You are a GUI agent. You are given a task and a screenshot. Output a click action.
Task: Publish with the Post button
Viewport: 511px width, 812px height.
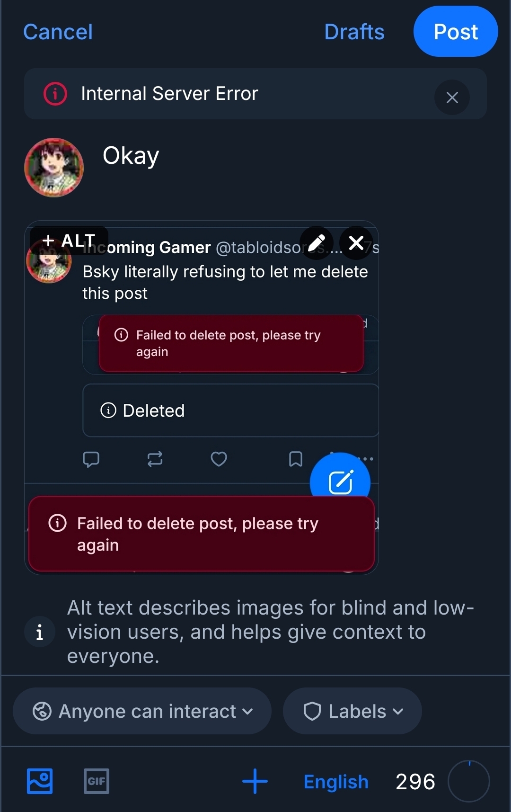[455, 32]
